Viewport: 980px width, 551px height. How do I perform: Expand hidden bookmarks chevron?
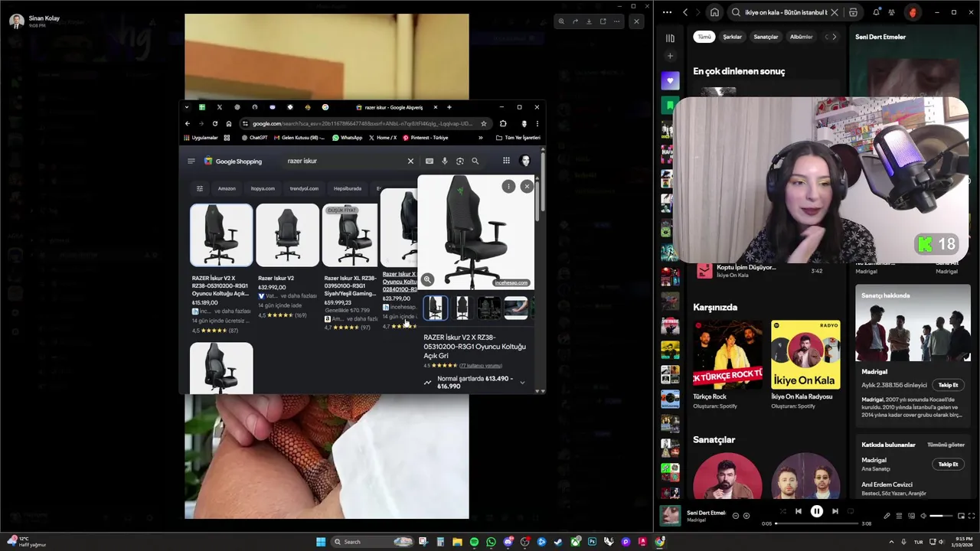pyautogui.click(x=481, y=138)
